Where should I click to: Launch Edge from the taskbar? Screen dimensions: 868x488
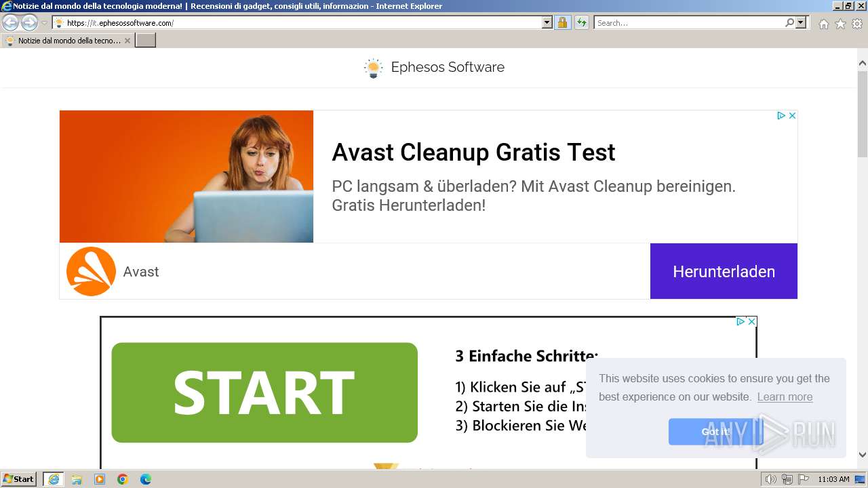(x=146, y=479)
